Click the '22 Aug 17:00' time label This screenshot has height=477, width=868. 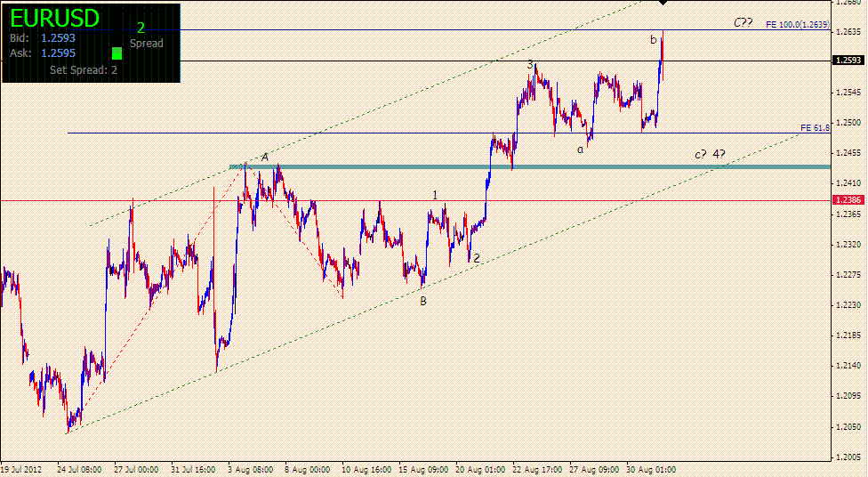click(537, 470)
